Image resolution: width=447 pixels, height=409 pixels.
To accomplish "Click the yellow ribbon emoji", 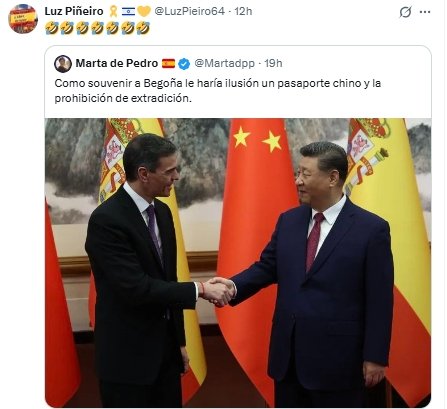I will click(113, 11).
